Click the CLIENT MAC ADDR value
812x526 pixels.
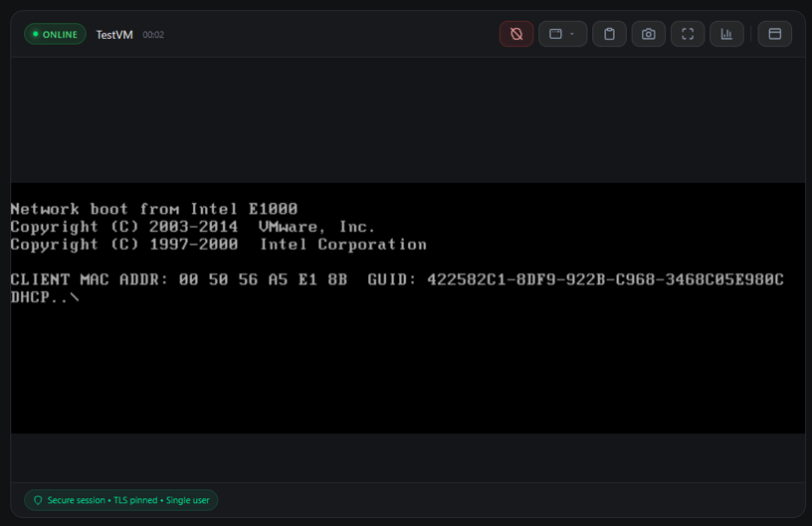(x=263, y=279)
